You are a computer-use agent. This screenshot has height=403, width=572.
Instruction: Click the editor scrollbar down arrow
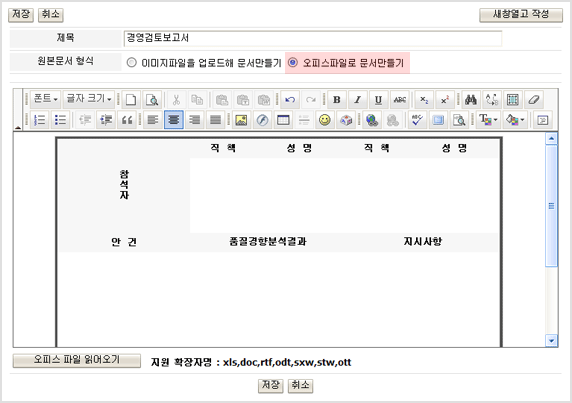pyautogui.click(x=551, y=341)
